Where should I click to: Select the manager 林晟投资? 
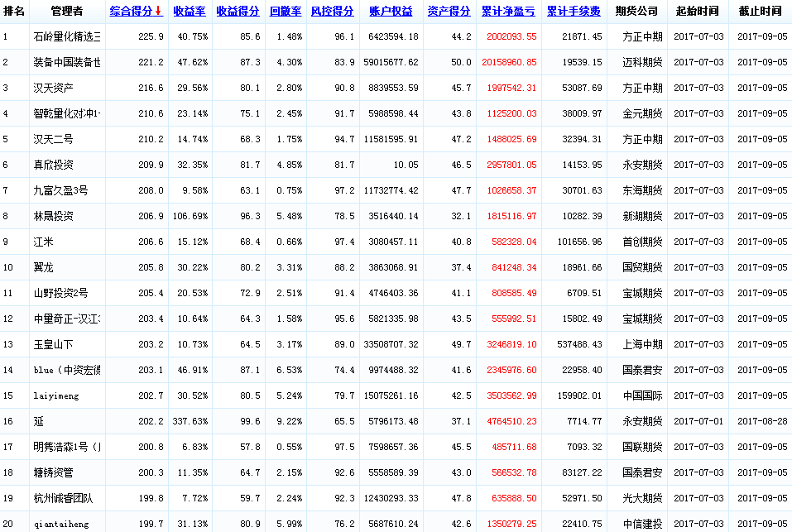[x=54, y=216]
